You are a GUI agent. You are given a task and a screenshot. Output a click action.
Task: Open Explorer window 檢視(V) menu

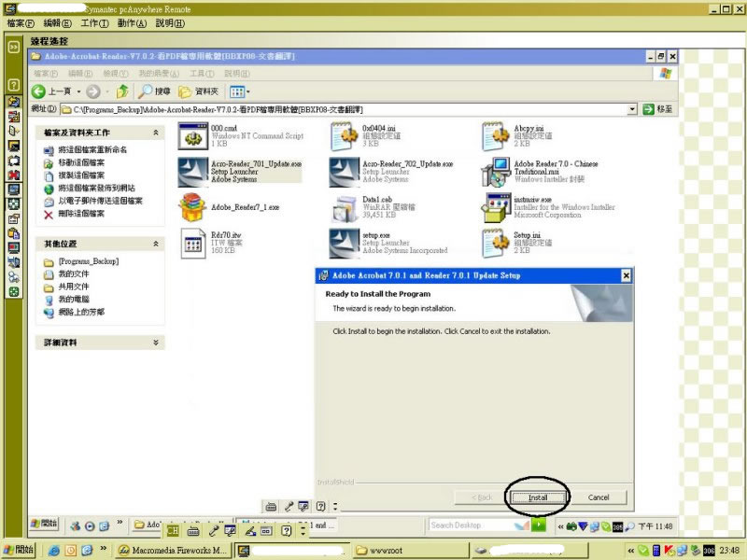coord(116,74)
